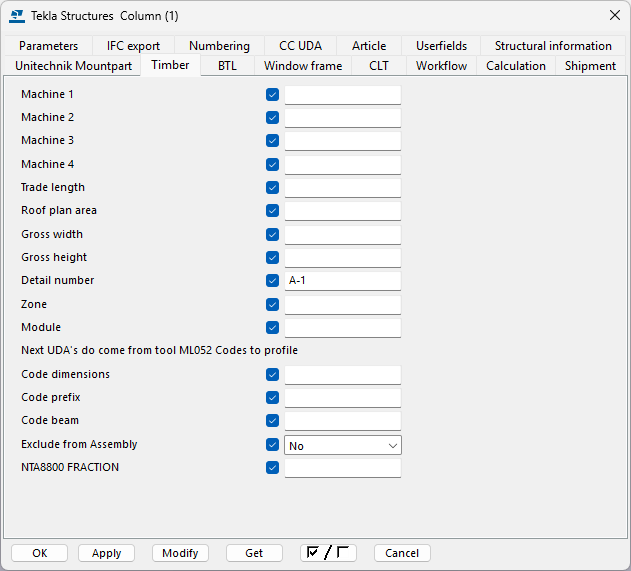This screenshot has width=631, height=571.
Task: Click the Trade length input field
Action: tap(343, 188)
